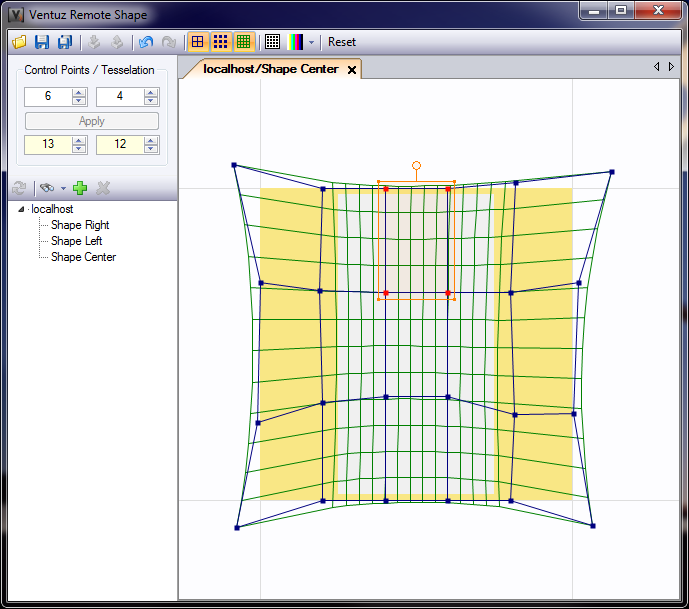Screen dimensions: 689x609
Task: Add a new connection with green plus
Action: tap(81, 187)
